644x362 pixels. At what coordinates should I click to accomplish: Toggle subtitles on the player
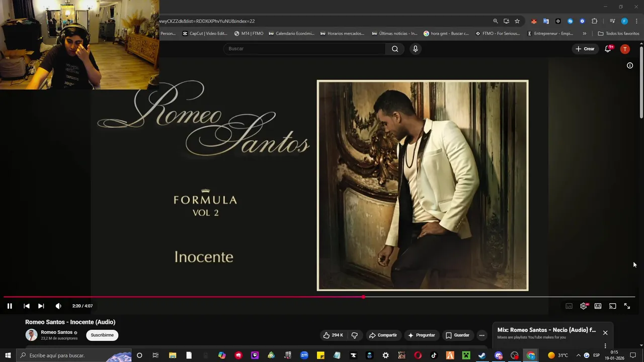(569, 306)
